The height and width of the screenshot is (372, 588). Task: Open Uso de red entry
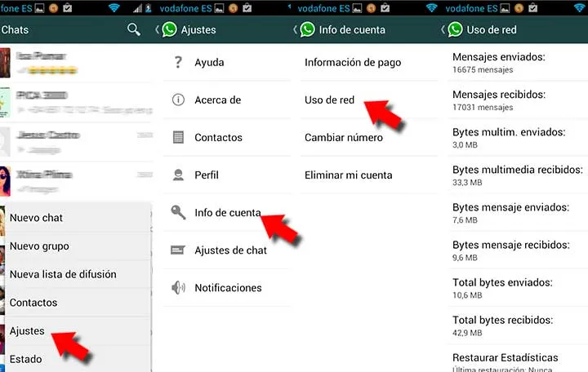[x=369, y=100]
